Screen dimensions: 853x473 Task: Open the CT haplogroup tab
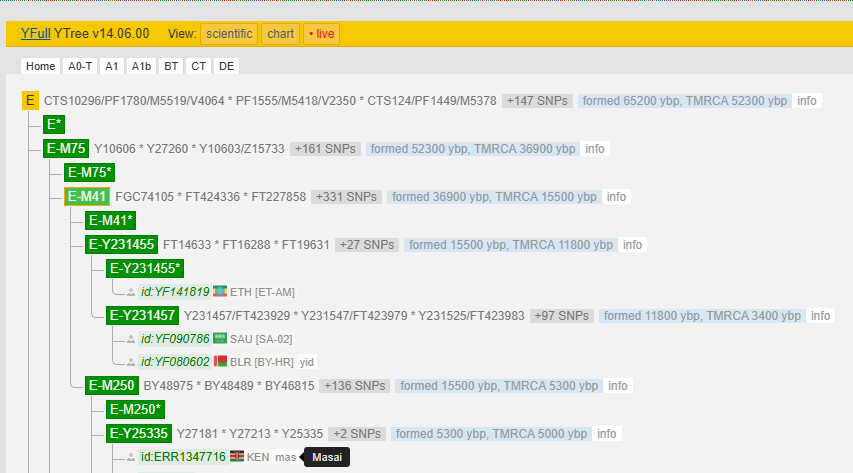coord(198,66)
